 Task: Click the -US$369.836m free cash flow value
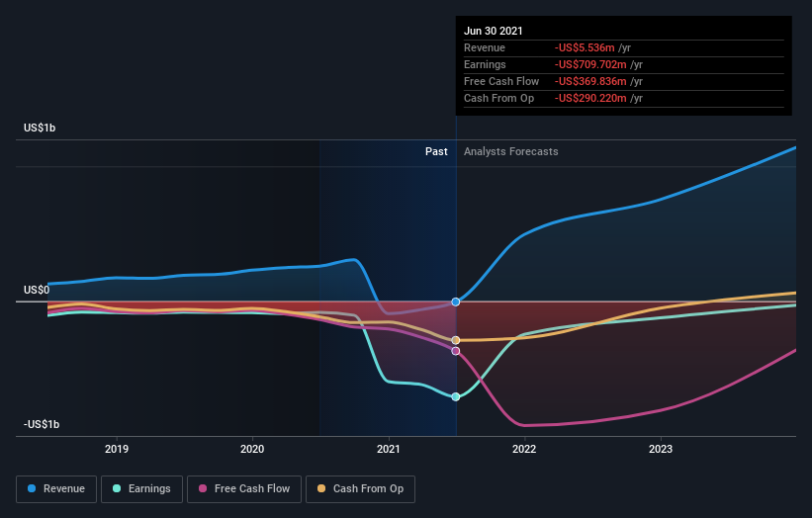click(x=590, y=81)
